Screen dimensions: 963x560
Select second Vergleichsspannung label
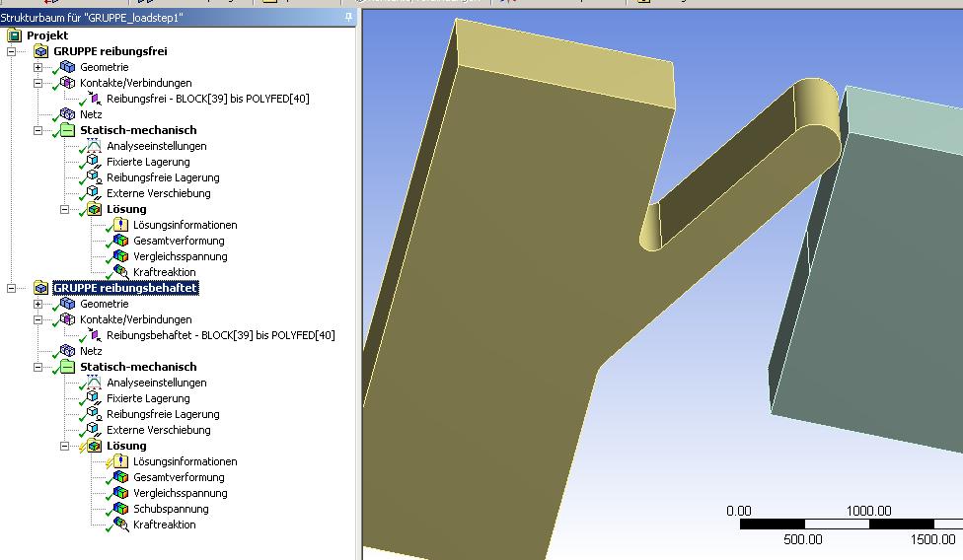[180, 493]
